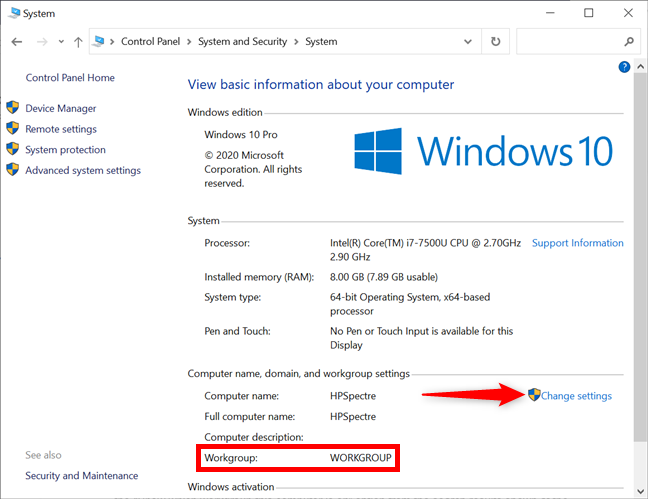Click the System window title icon
The height and width of the screenshot is (499, 648).
[14, 13]
